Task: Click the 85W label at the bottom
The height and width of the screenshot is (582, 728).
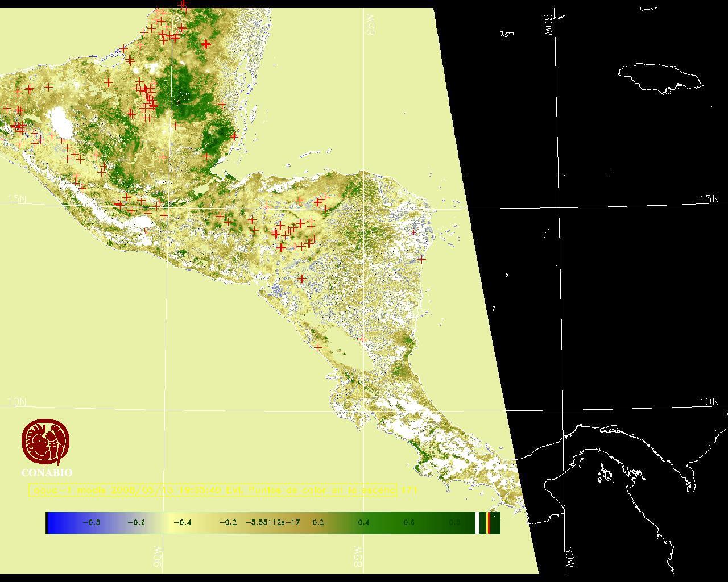Action: pos(358,557)
